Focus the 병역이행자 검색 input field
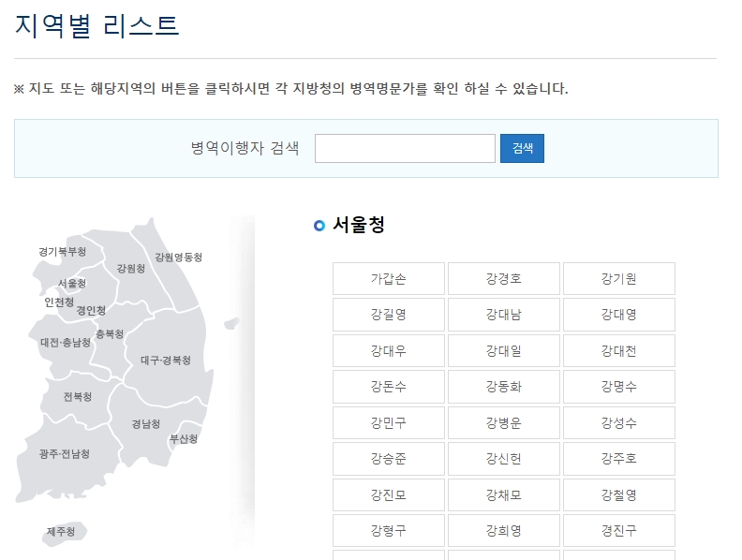This screenshot has height=560, width=742. coord(405,149)
